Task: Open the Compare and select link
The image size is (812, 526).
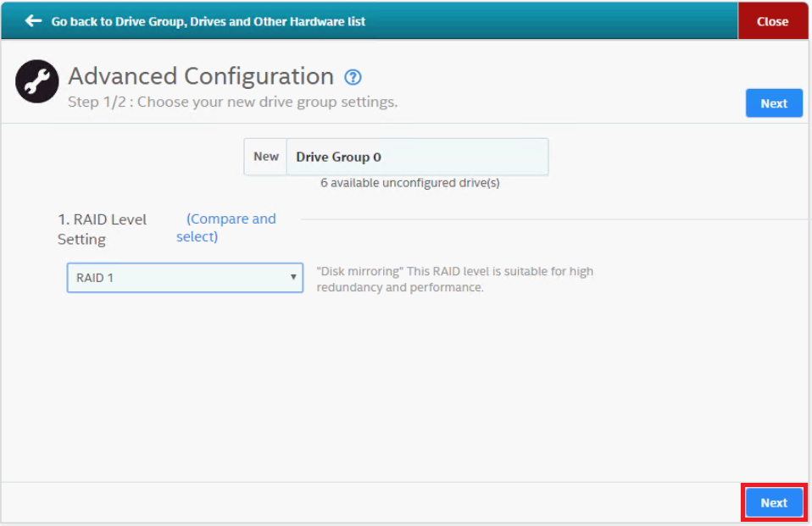Action: [x=231, y=219]
